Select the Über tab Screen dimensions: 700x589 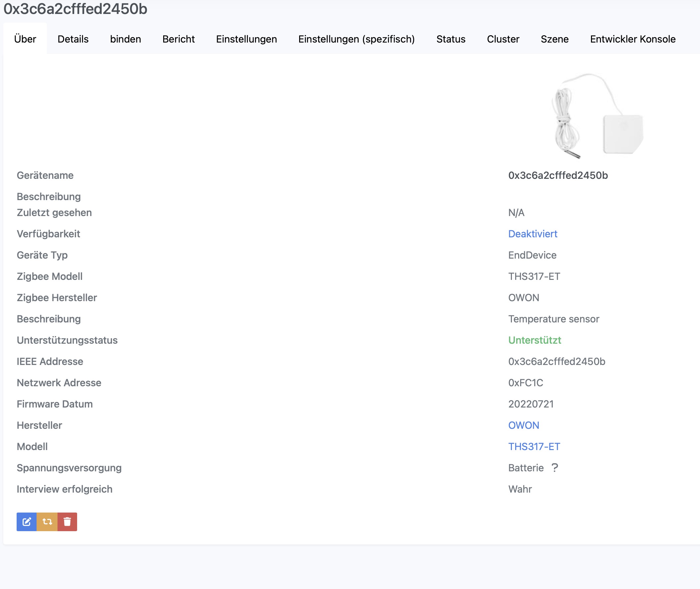25,39
